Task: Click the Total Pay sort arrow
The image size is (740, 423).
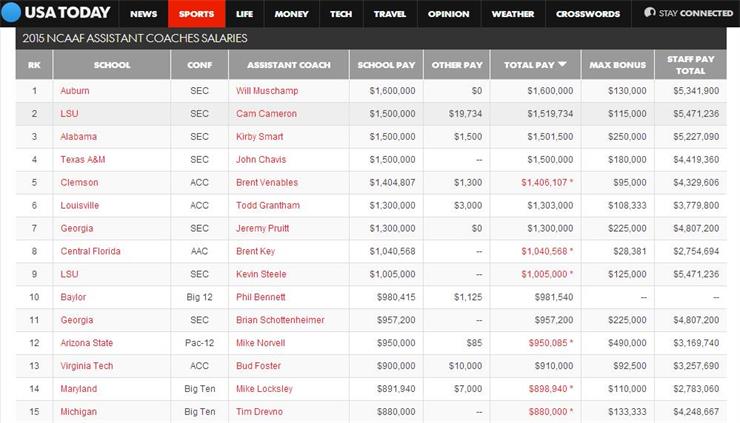Action: [563, 65]
